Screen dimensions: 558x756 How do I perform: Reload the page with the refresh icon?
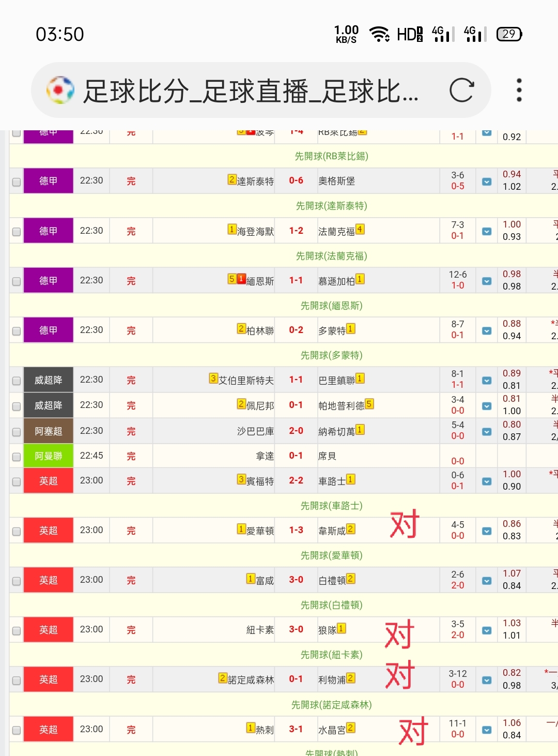click(461, 90)
